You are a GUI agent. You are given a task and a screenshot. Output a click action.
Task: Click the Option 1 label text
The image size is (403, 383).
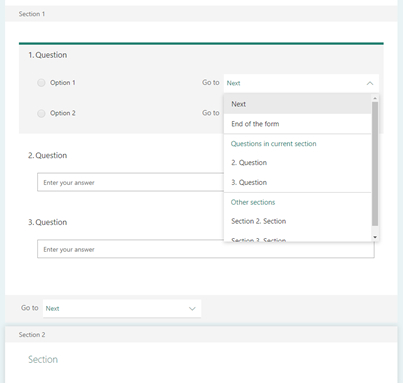pyautogui.click(x=63, y=83)
